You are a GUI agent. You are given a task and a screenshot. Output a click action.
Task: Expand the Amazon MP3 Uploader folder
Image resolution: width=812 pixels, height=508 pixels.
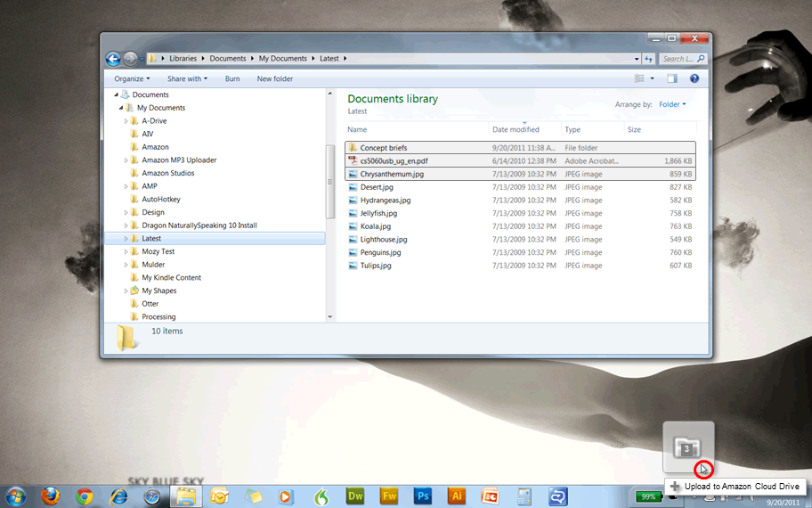click(x=126, y=160)
